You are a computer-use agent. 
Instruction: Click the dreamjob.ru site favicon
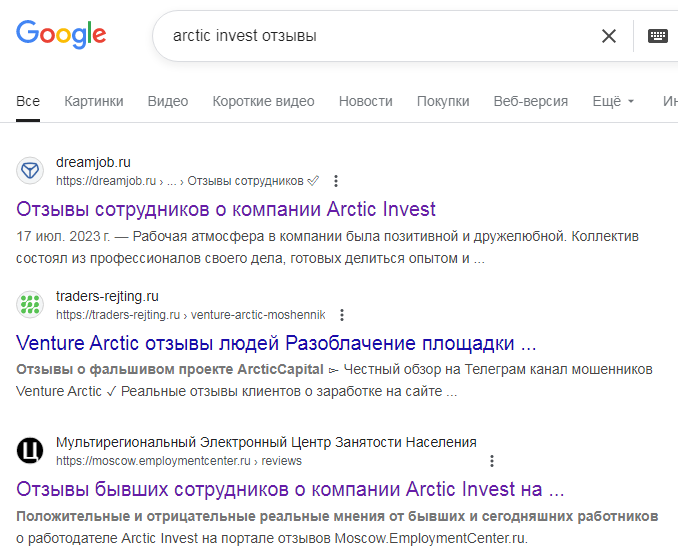tap(30, 170)
